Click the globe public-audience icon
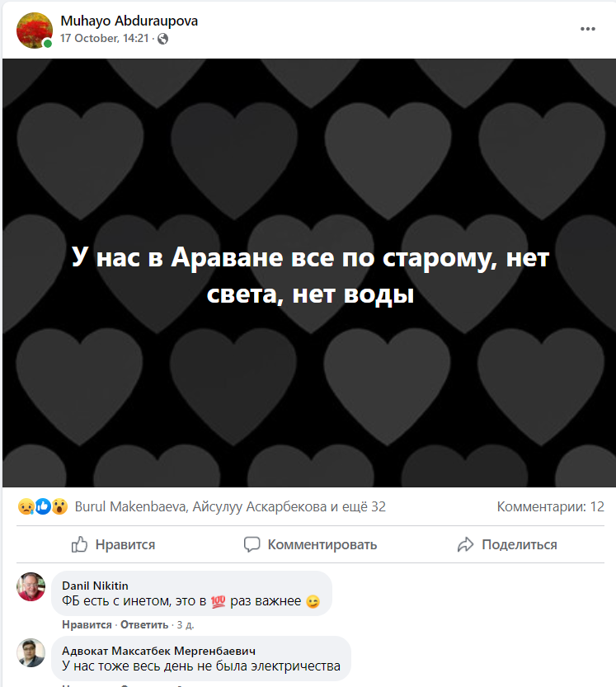This screenshot has height=687, width=616. 162,39
